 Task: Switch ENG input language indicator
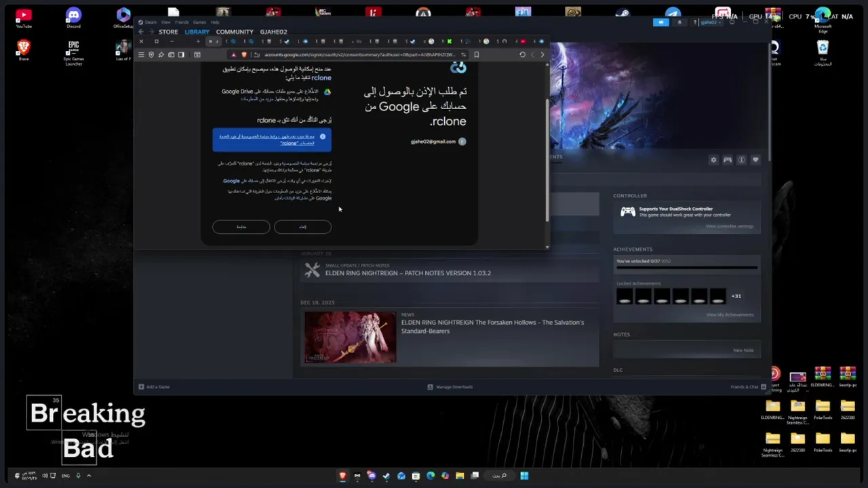[x=66, y=476]
